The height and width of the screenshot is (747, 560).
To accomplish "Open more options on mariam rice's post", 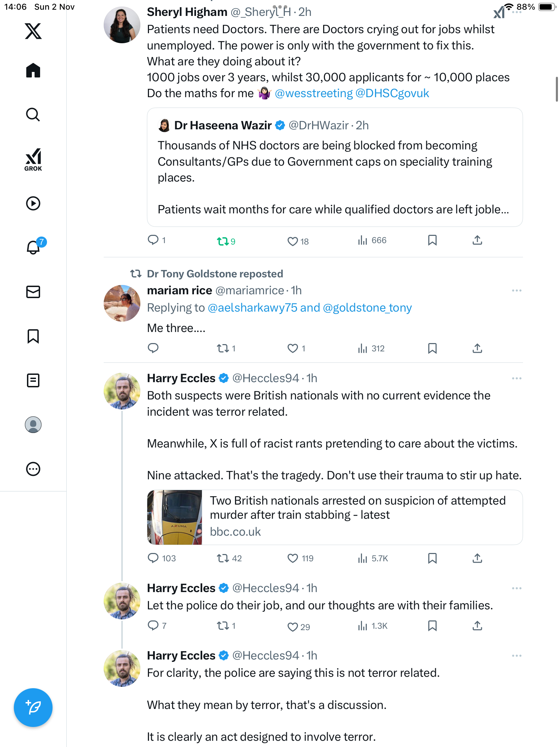I will [x=516, y=290].
